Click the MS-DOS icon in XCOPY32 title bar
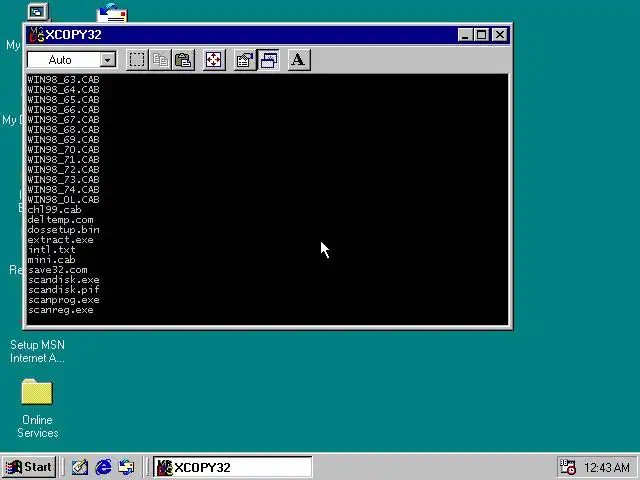The image size is (640, 480). point(37,35)
